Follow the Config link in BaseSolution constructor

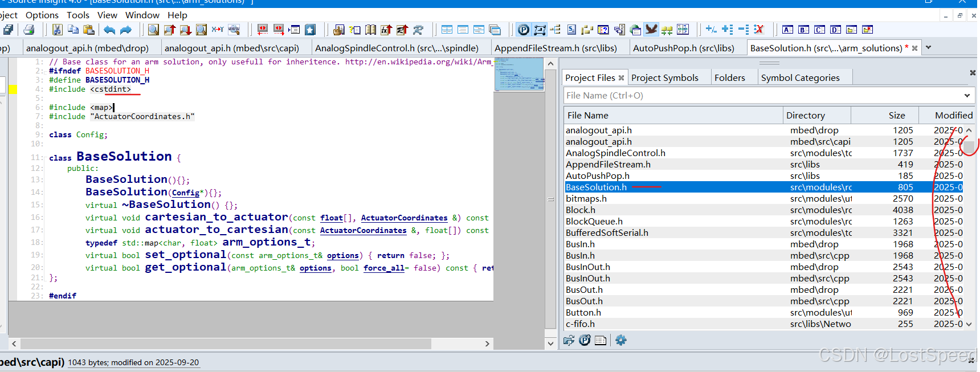pyautogui.click(x=186, y=193)
